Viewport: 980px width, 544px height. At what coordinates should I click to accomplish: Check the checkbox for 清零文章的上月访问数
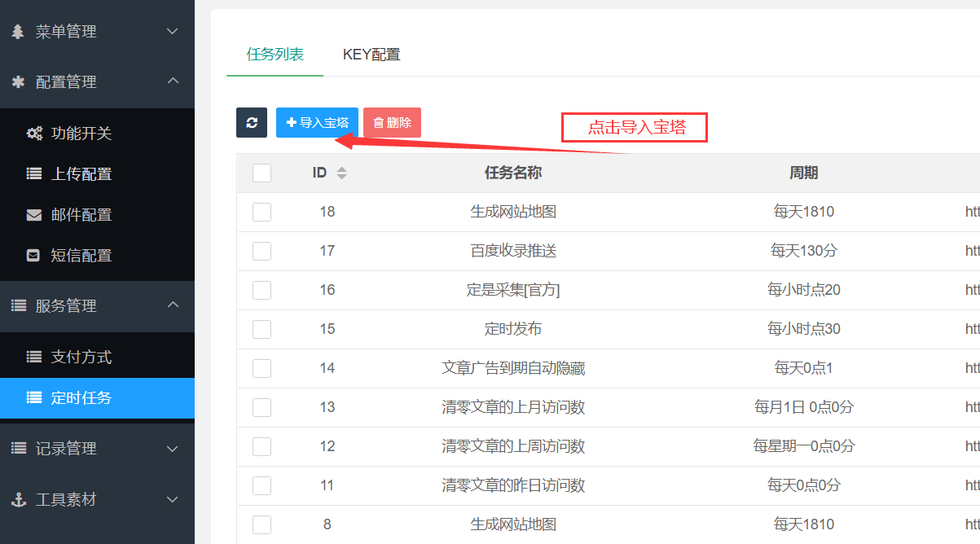pyautogui.click(x=261, y=407)
